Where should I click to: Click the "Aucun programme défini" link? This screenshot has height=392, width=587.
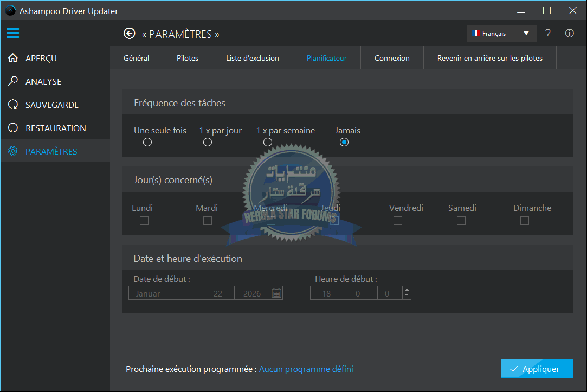(306, 369)
